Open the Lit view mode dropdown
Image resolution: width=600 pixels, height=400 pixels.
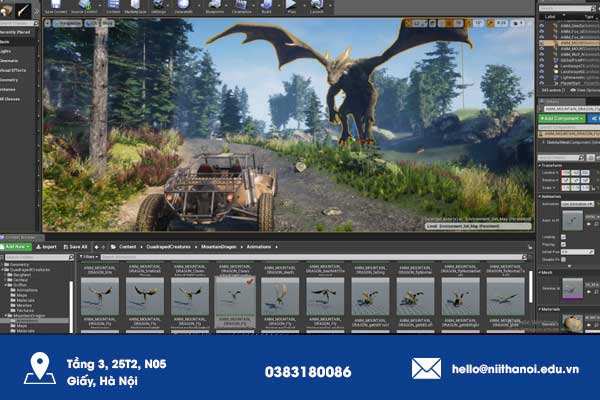click(91, 23)
